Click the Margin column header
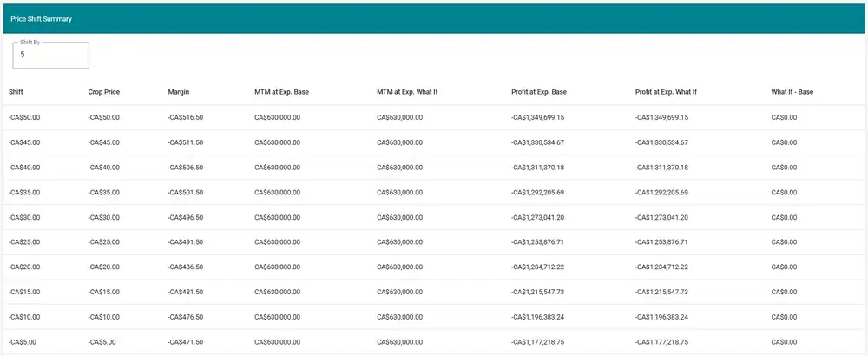Viewport: 868px width, 356px height. (x=178, y=92)
